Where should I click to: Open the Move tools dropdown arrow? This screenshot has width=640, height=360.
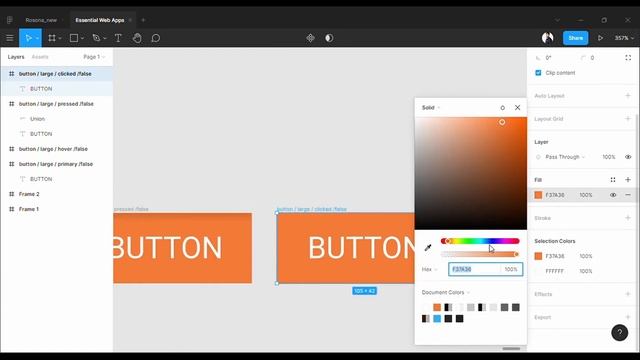tap(37, 38)
